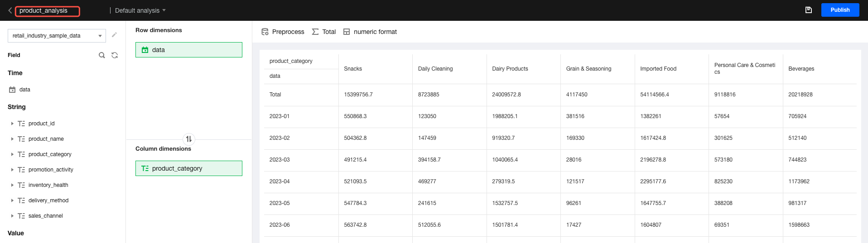Click the product_category chip in Column dimensions
Screen dimensions: 868x243
coord(189,168)
